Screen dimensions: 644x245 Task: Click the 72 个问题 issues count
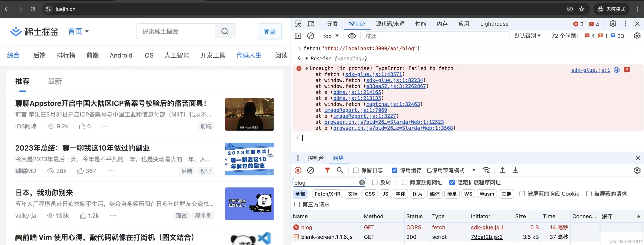[x=565, y=36]
